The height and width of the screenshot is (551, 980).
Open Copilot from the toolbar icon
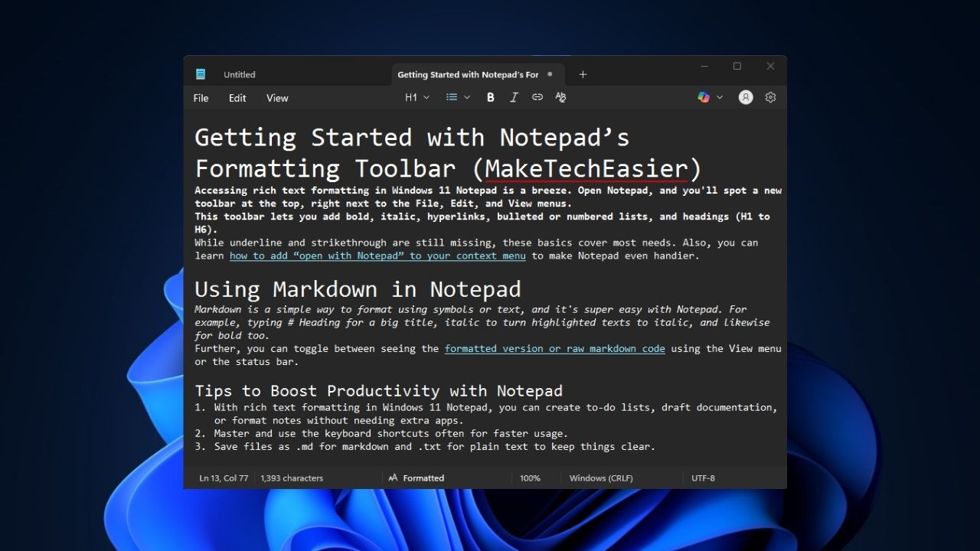coord(703,97)
